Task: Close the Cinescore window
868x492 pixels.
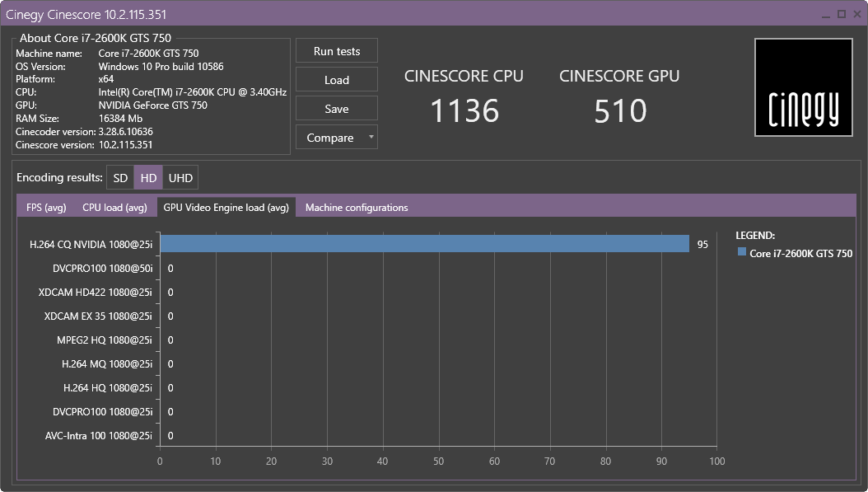Action: [857, 14]
